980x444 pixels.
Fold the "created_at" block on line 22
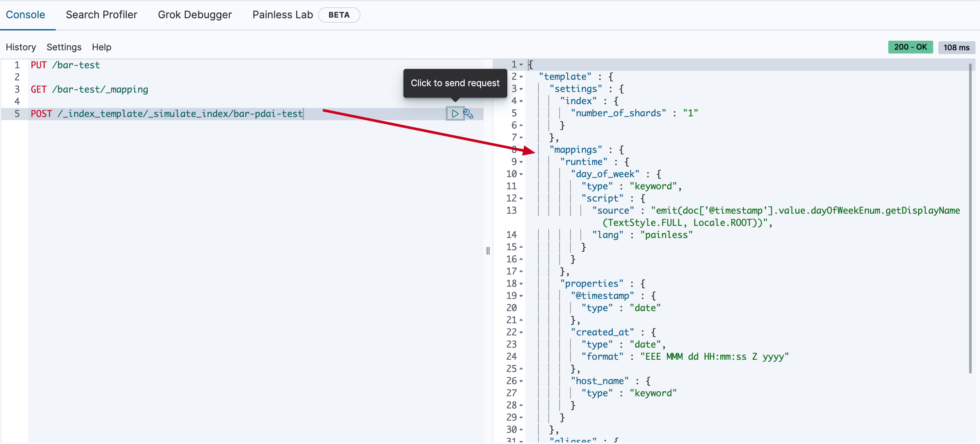coord(521,333)
